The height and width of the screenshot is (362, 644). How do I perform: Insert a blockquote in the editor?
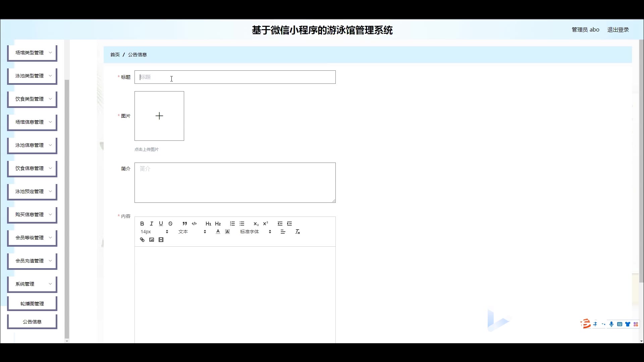coord(185,224)
